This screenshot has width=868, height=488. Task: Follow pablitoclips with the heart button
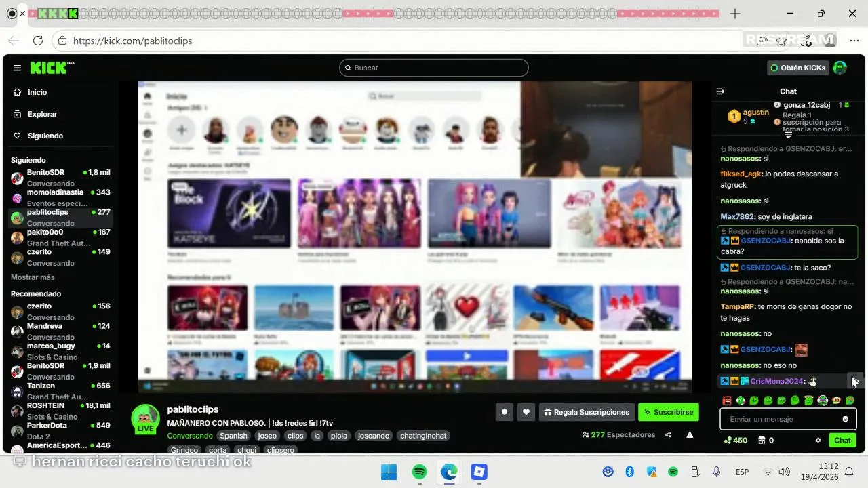pos(526,412)
